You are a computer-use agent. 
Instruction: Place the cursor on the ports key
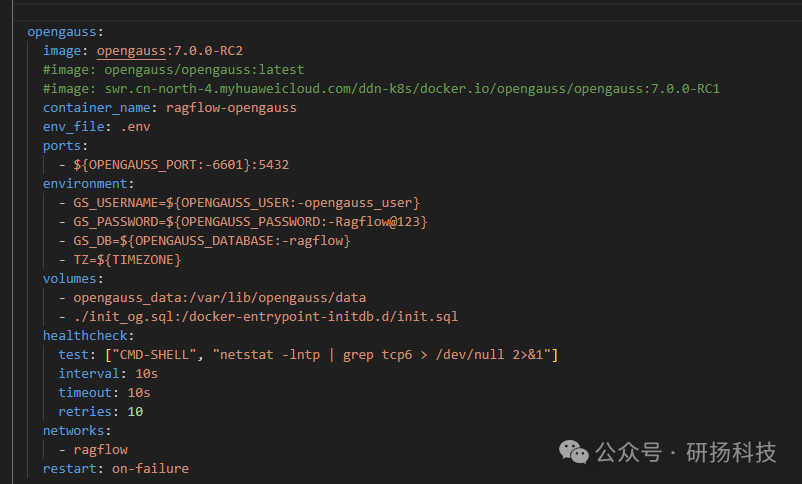62,145
